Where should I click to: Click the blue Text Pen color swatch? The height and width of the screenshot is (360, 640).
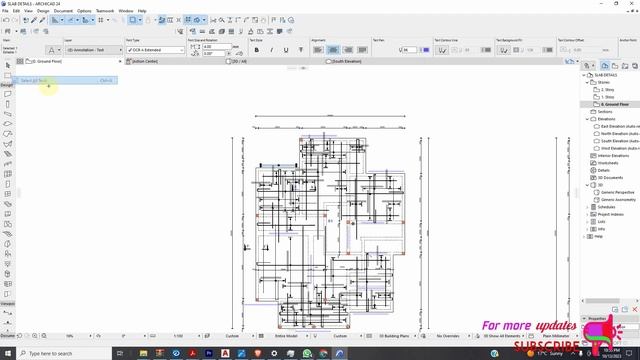426,50
